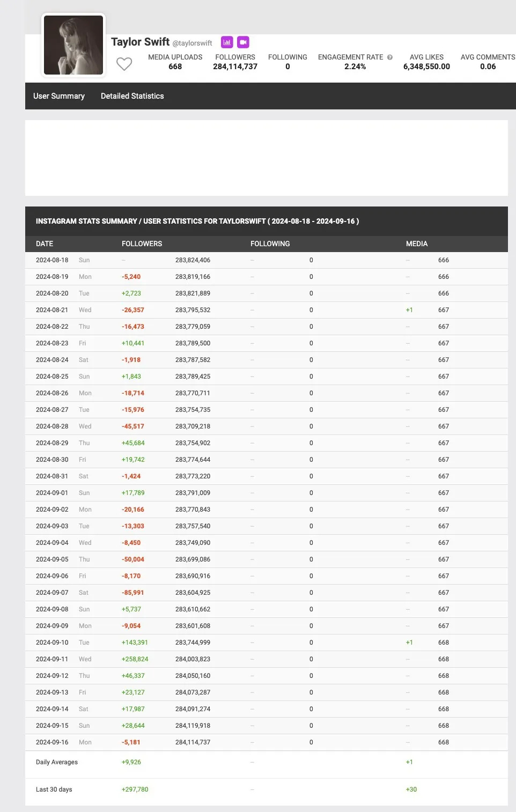Select the DATE column header
The height and width of the screenshot is (812, 516).
point(45,243)
